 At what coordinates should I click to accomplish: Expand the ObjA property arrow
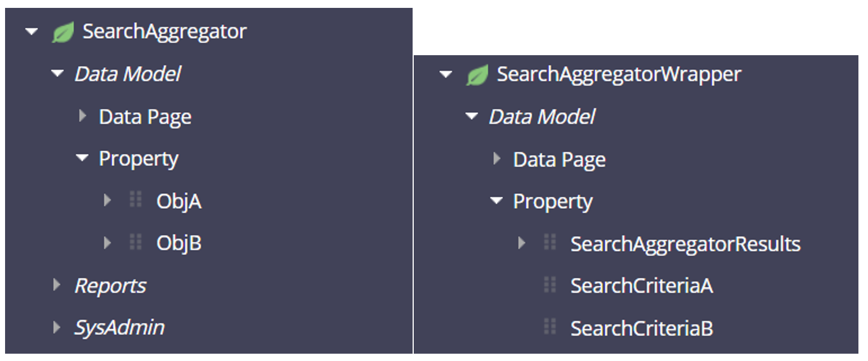(108, 200)
